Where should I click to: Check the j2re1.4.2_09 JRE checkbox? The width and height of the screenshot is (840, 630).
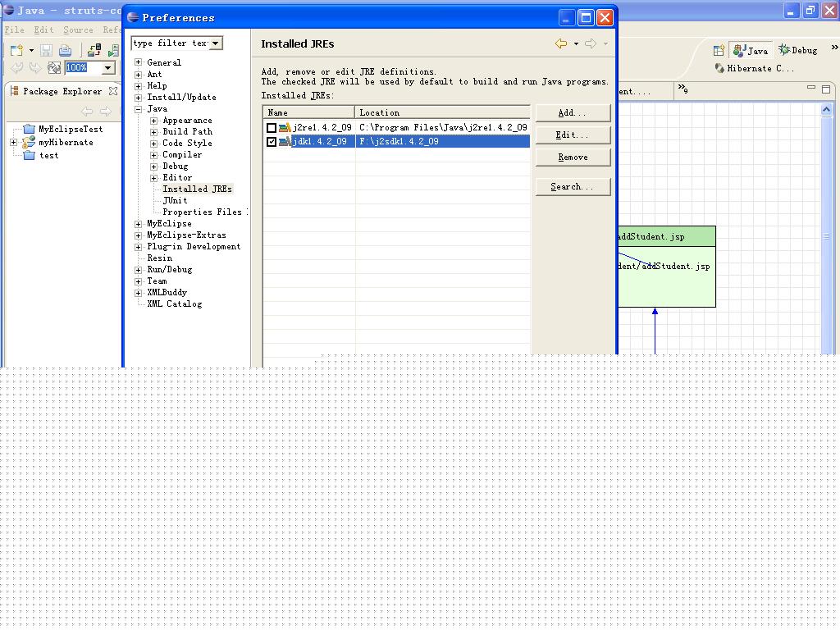point(272,127)
